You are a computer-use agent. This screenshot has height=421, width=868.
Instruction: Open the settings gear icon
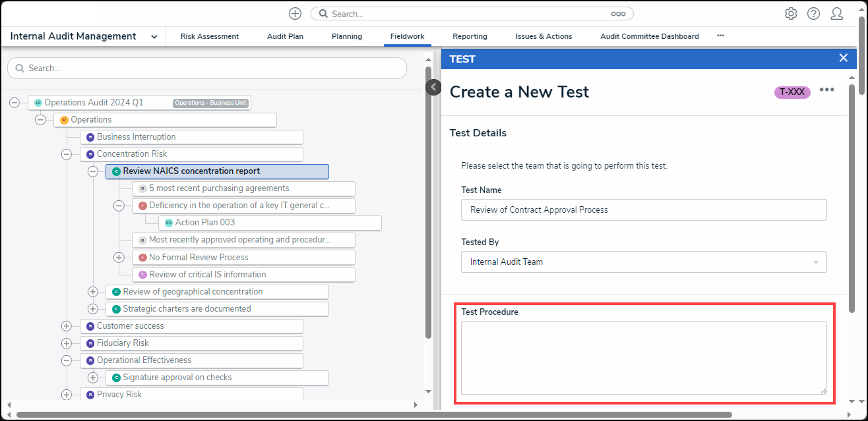click(791, 14)
